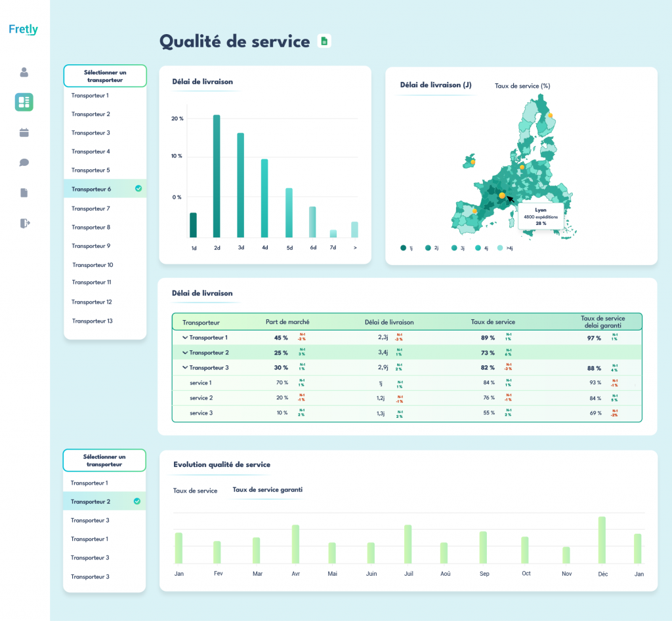Click the logout icon in sidebar
This screenshot has width=672, height=621.
click(24, 223)
